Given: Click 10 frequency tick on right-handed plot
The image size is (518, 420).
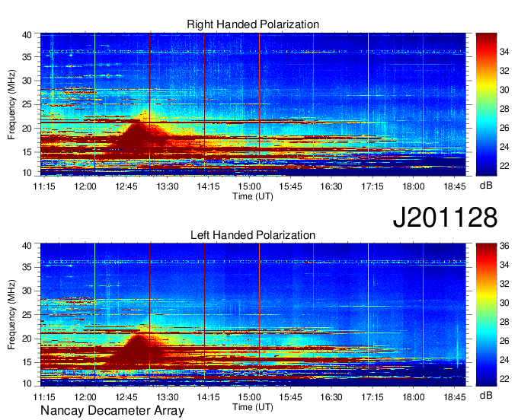Looking at the screenshot, I should point(27,173).
